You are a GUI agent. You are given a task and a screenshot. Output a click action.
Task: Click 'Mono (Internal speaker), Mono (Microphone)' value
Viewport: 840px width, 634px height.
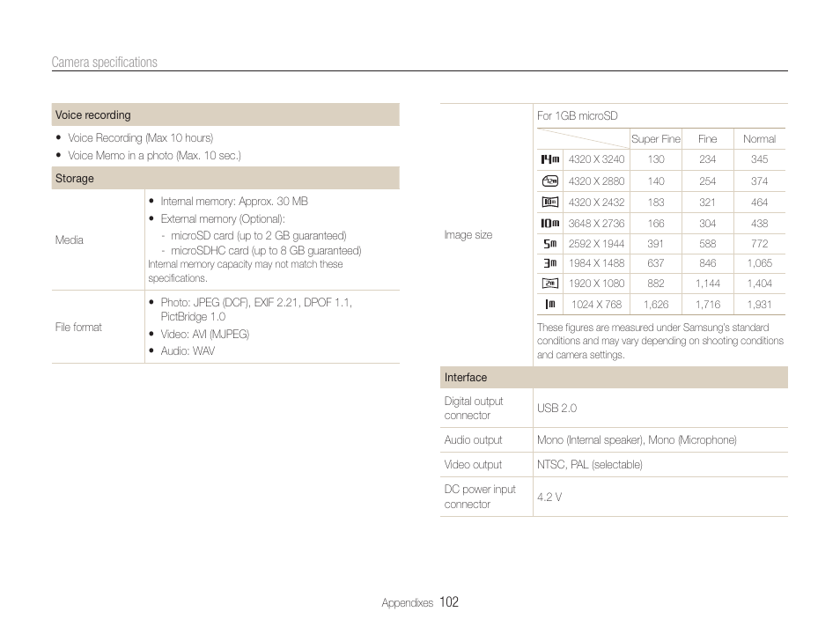point(637,440)
